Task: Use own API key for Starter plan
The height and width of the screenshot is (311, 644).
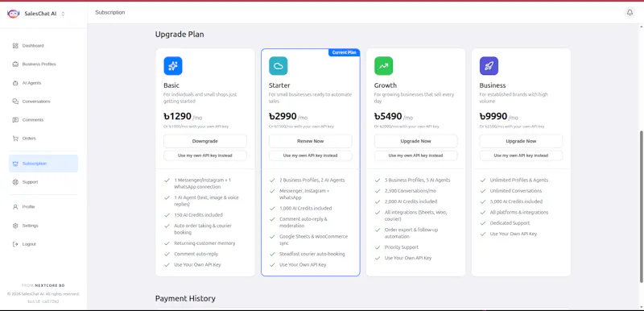Action: click(x=311, y=155)
